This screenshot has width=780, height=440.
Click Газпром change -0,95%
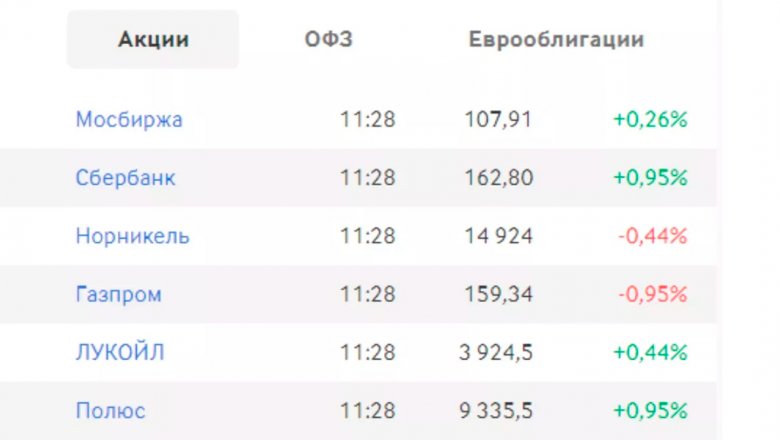tap(652, 294)
